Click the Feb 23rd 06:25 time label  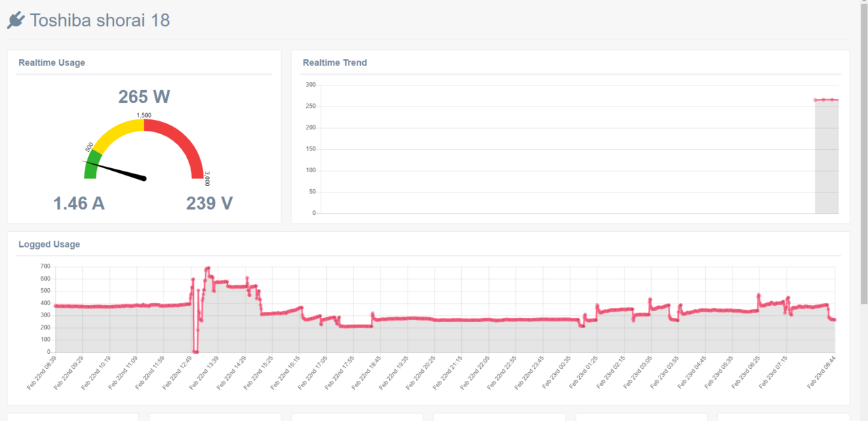pyautogui.click(x=747, y=372)
